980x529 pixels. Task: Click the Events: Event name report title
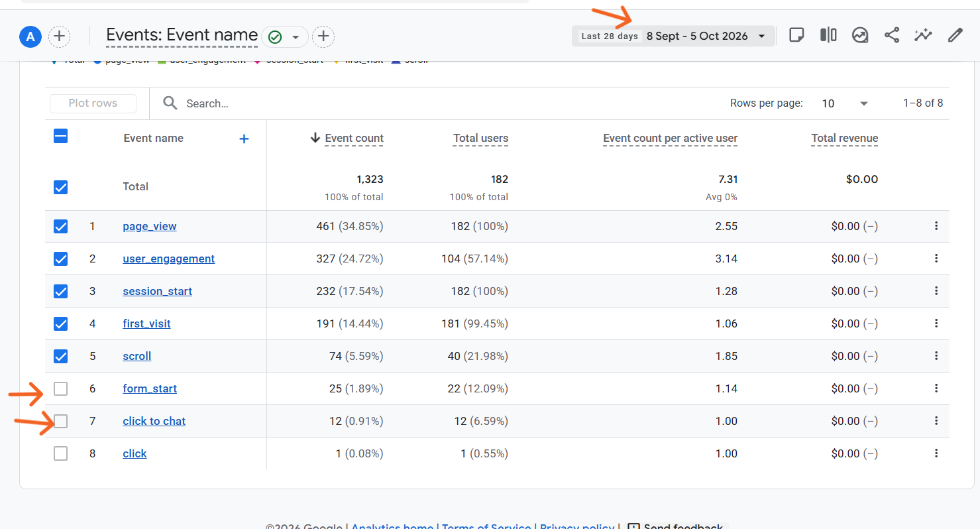182,35
